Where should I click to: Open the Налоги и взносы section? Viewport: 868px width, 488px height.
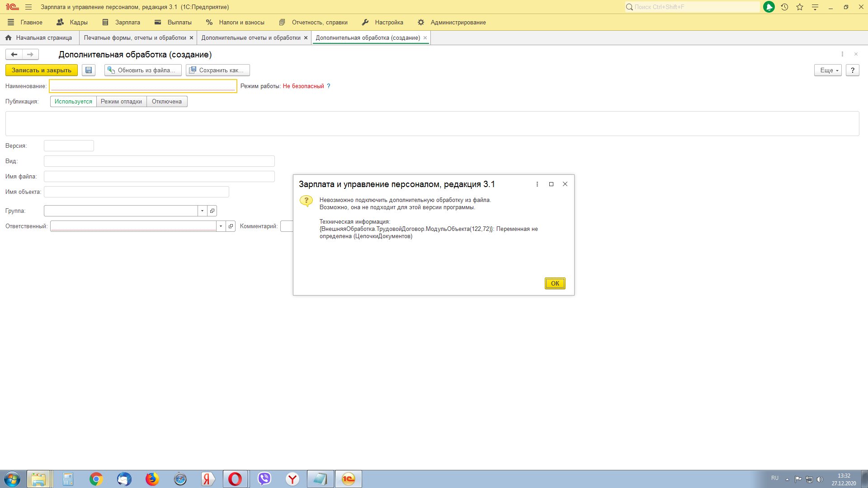(235, 22)
